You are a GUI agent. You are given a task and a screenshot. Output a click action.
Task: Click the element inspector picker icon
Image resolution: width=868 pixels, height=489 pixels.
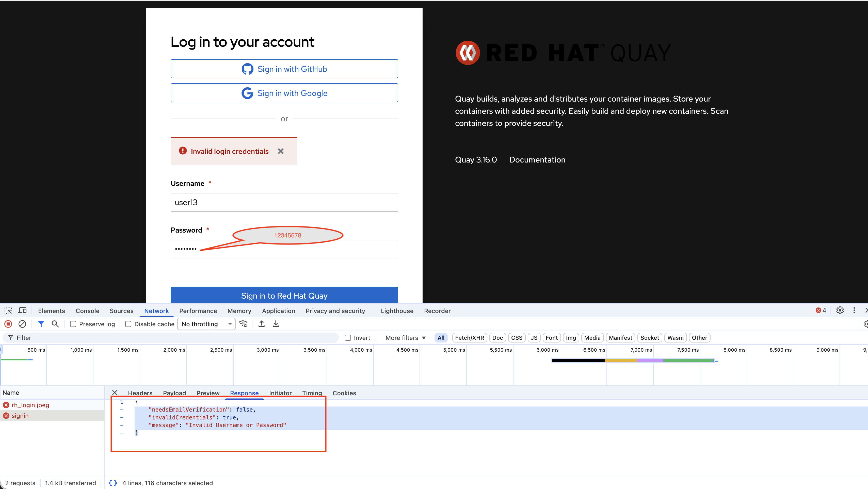pos(8,311)
